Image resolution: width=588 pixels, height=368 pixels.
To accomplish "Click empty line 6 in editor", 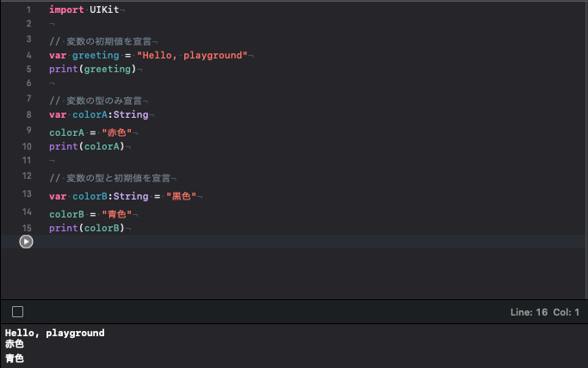I will pos(52,83).
